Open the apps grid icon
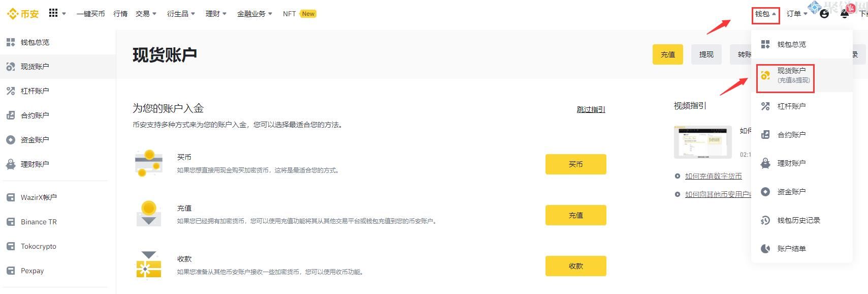868x294 pixels. click(53, 13)
